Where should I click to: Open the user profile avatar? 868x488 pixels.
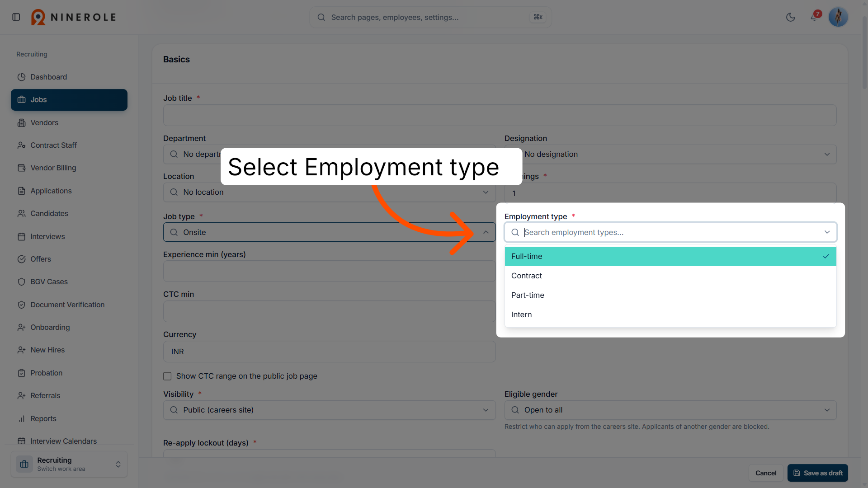tap(838, 17)
